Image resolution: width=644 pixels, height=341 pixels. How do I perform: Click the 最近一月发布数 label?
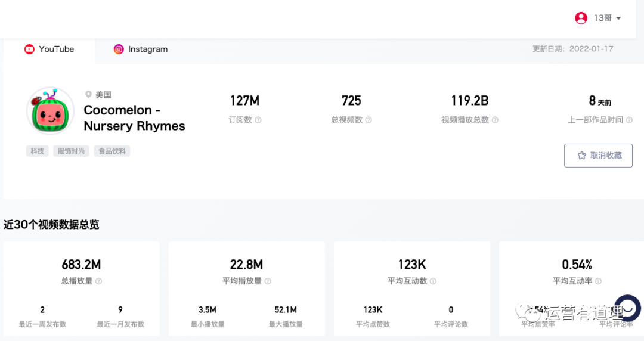120,324
